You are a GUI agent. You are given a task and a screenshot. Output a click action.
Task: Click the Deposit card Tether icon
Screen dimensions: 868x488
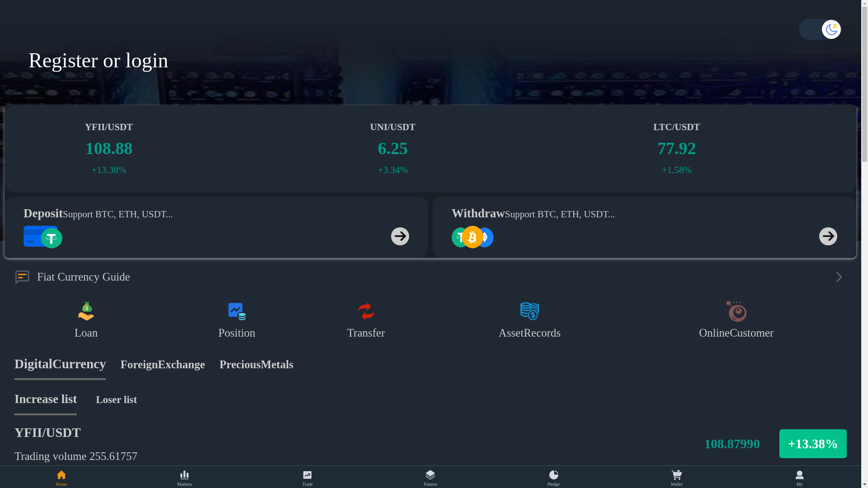coord(52,238)
